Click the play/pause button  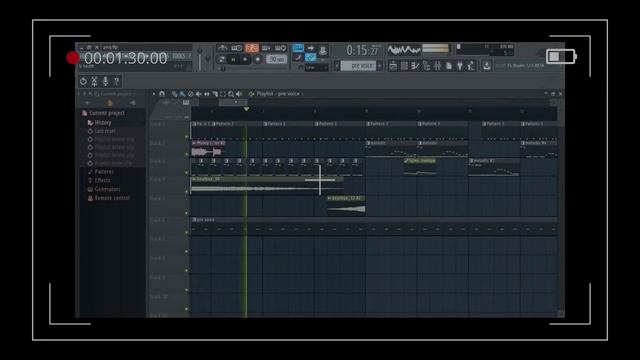[x=233, y=60]
